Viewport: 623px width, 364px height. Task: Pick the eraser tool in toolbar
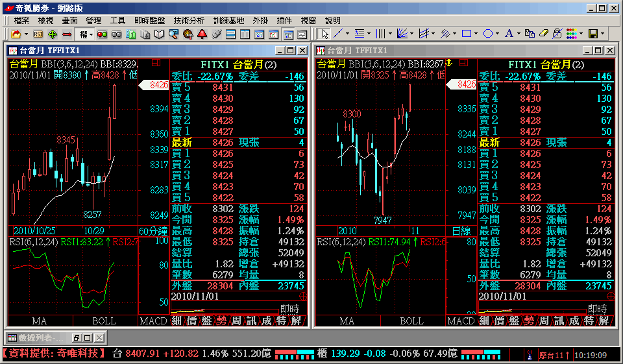pyautogui.click(x=544, y=34)
